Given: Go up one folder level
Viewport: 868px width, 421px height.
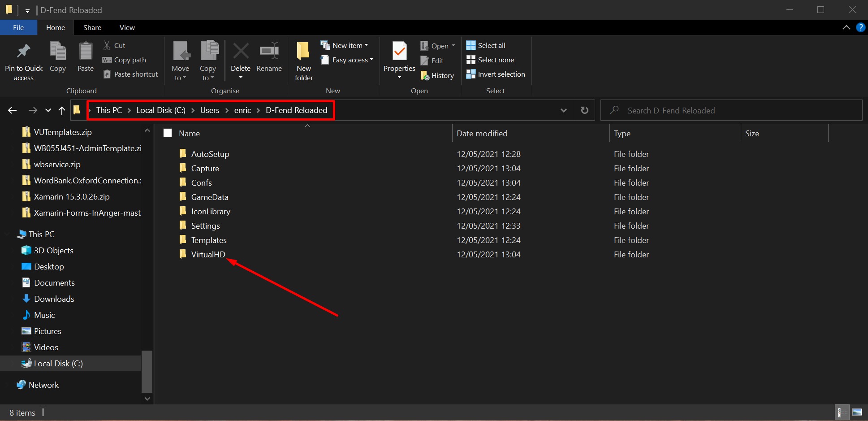Looking at the screenshot, I should 62,110.
